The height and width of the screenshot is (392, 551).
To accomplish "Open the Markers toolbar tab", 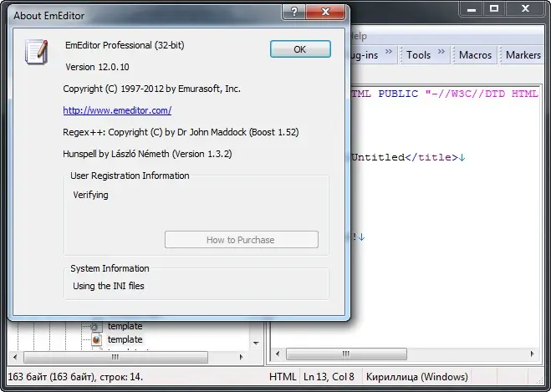I will click(523, 55).
